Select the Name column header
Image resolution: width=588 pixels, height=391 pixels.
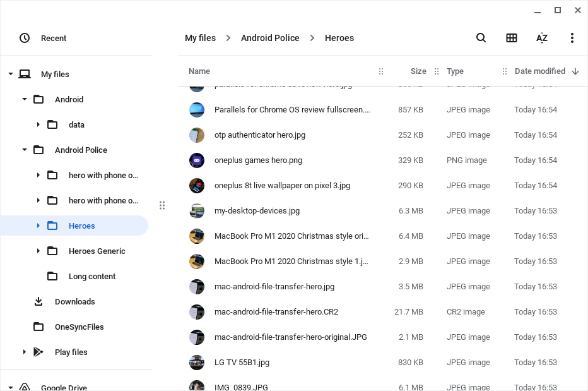199,71
